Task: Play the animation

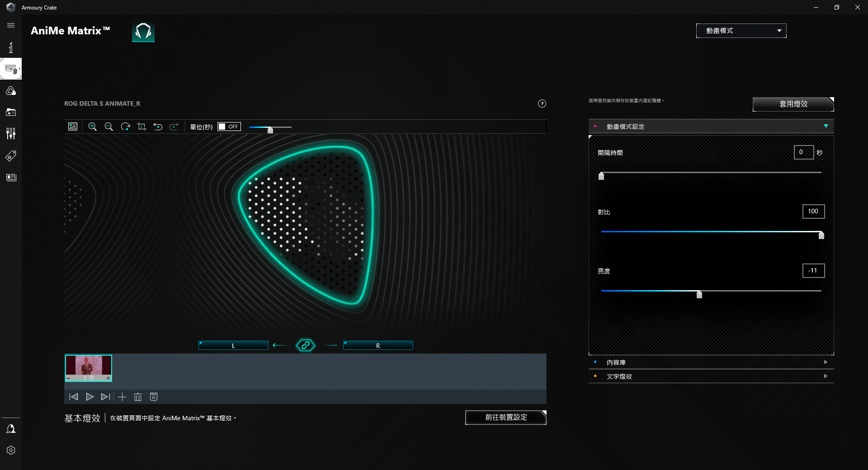Action: (x=90, y=397)
